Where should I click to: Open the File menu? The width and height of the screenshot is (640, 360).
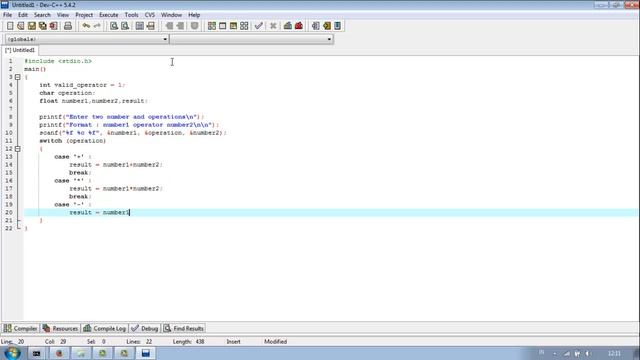point(7,15)
